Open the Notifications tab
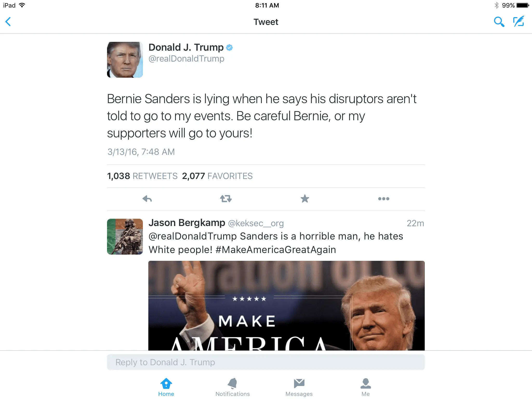The width and height of the screenshot is (532, 399). point(232,387)
